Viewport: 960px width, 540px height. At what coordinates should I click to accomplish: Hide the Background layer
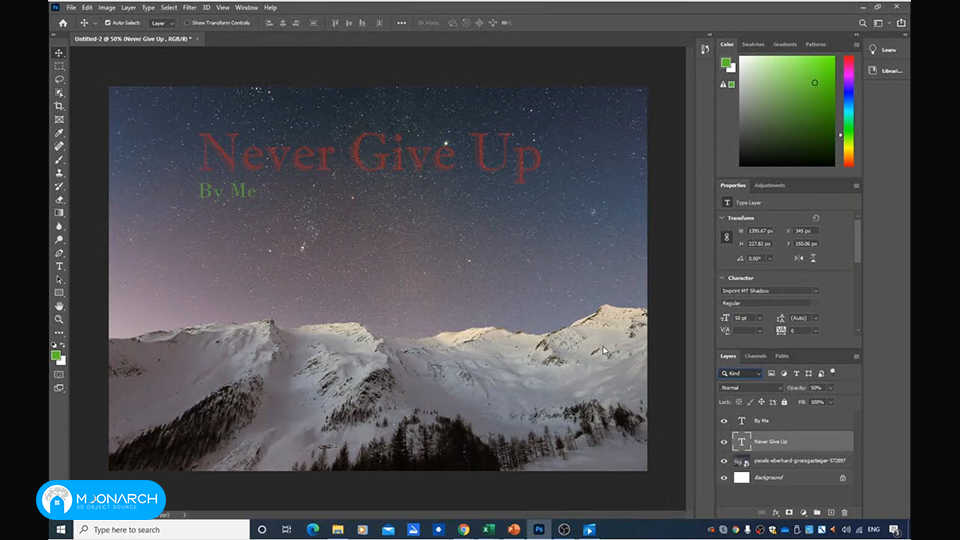724,478
